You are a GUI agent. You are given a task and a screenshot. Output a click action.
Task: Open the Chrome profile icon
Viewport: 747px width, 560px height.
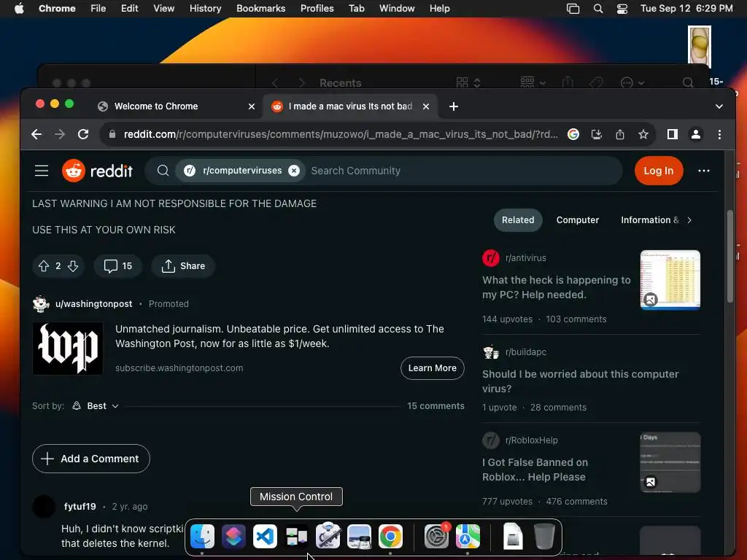tap(695, 134)
